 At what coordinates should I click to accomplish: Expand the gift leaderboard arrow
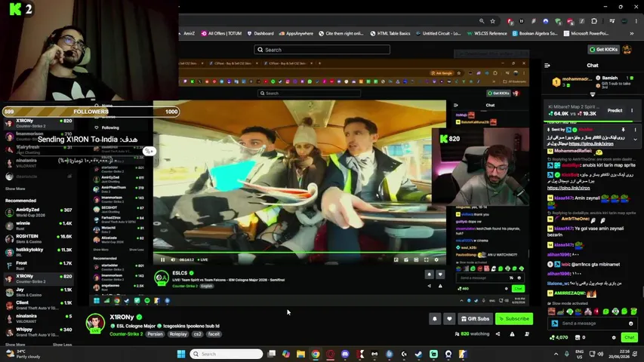pyautogui.click(x=592, y=94)
